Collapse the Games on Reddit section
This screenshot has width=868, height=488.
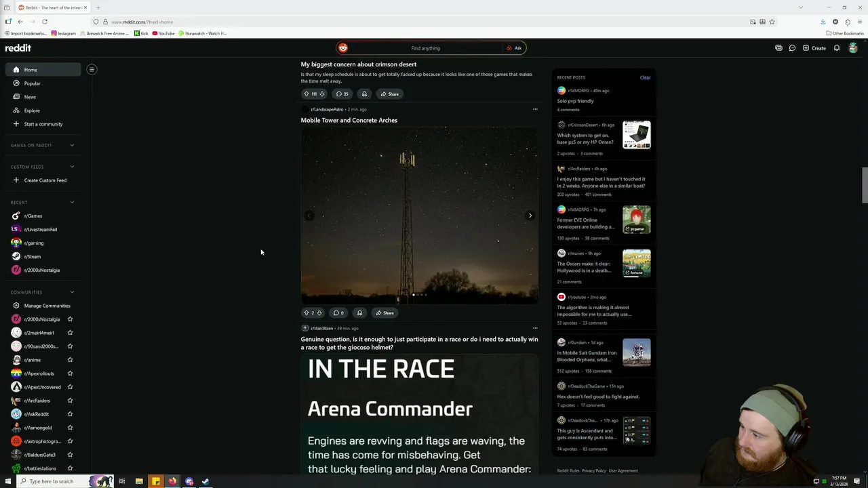(x=72, y=145)
